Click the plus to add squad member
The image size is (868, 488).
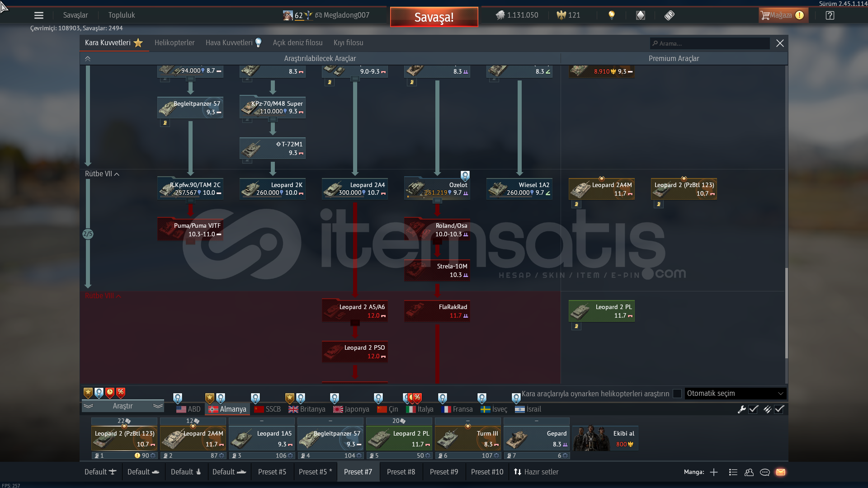point(714,472)
